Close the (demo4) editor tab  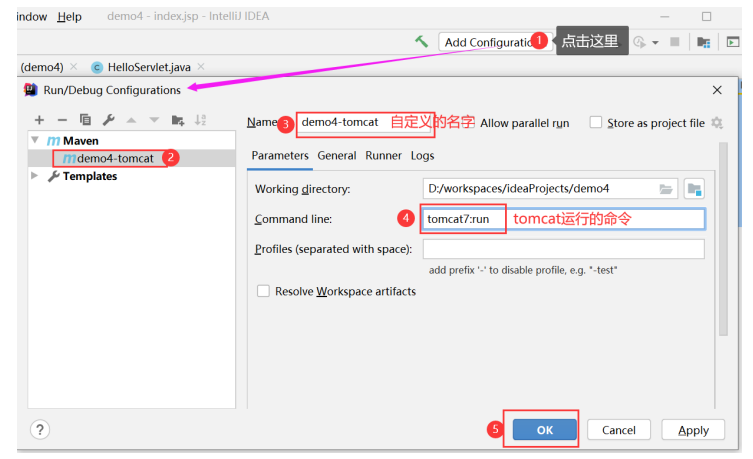coord(73,67)
